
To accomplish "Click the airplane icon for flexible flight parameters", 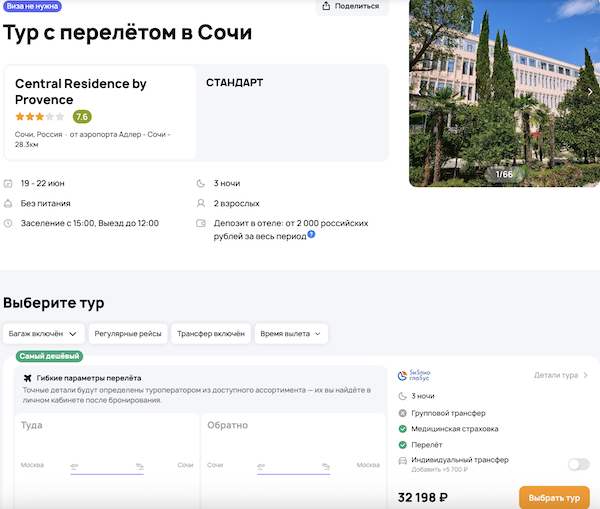I will pos(28,378).
